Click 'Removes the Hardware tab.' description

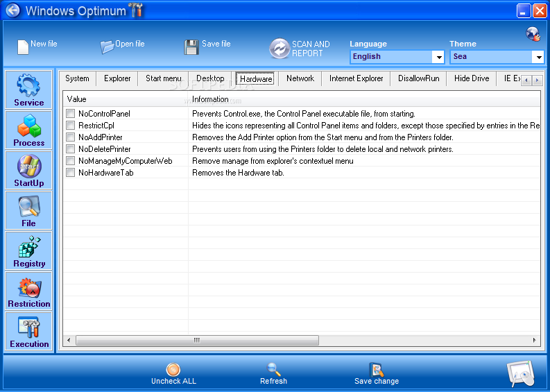click(238, 173)
